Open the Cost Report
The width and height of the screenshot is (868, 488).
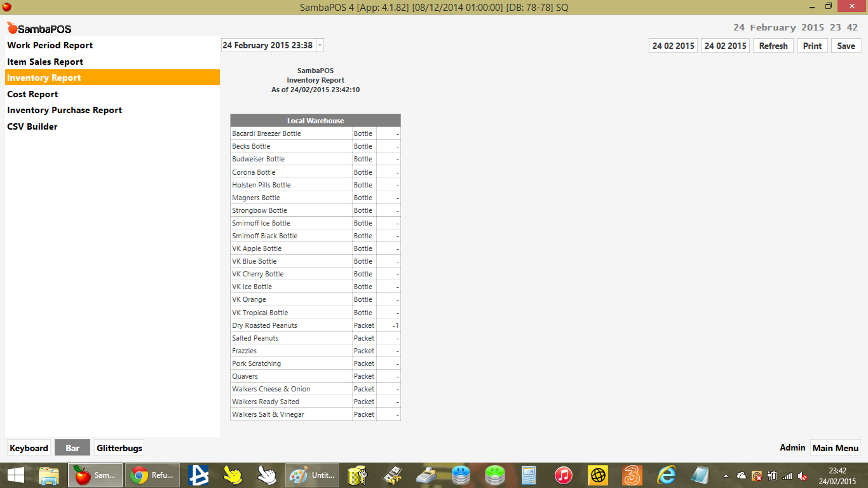[112, 94]
